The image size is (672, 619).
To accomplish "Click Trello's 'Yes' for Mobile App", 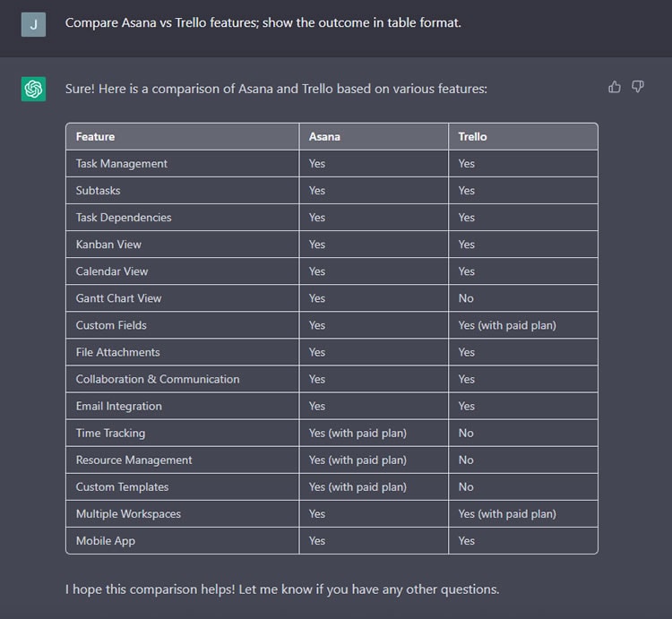I will click(x=466, y=541).
